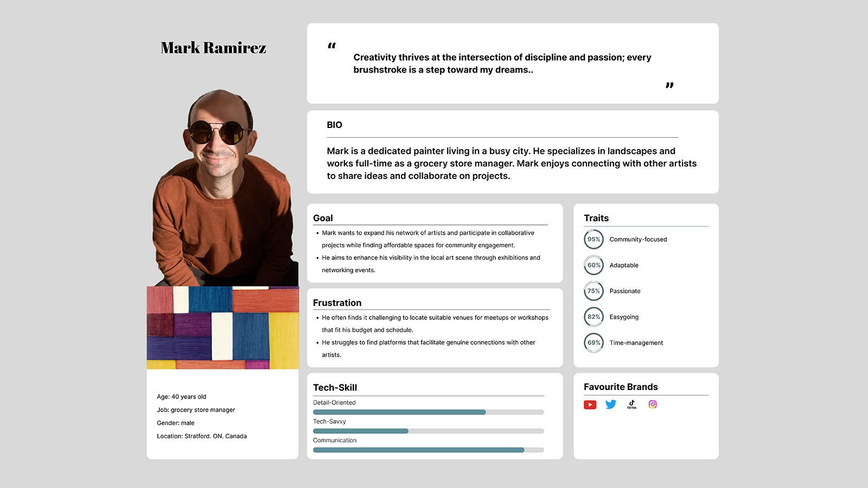Click the 75% Passionate circle indicator
Image resolution: width=868 pixels, height=488 pixels.
tap(593, 291)
